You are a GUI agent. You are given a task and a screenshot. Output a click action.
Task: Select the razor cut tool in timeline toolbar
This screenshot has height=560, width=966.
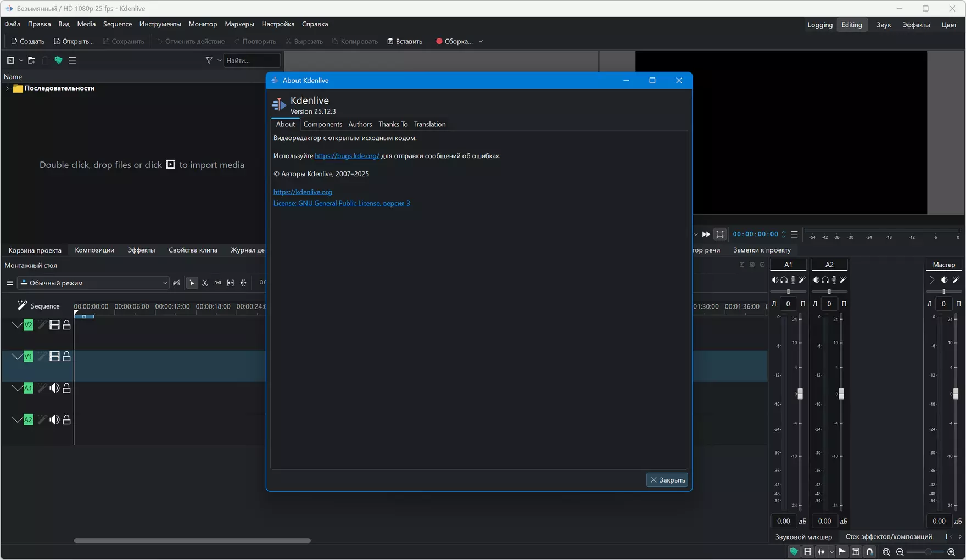pyautogui.click(x=205, y=283)
